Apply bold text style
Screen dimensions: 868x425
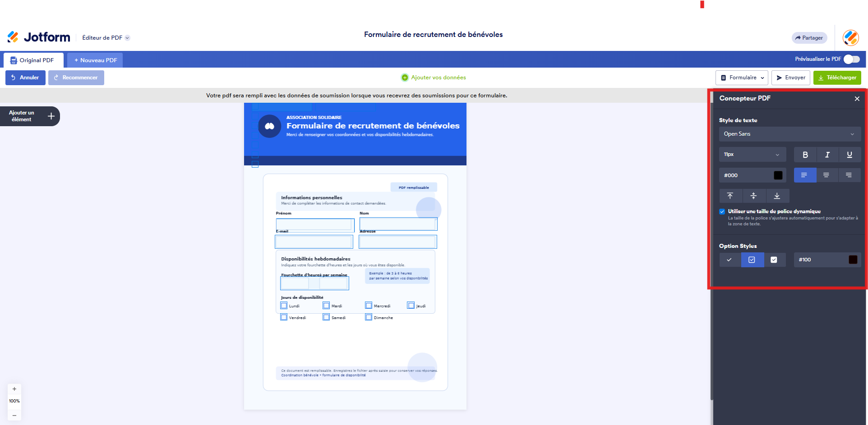point(805,155)
